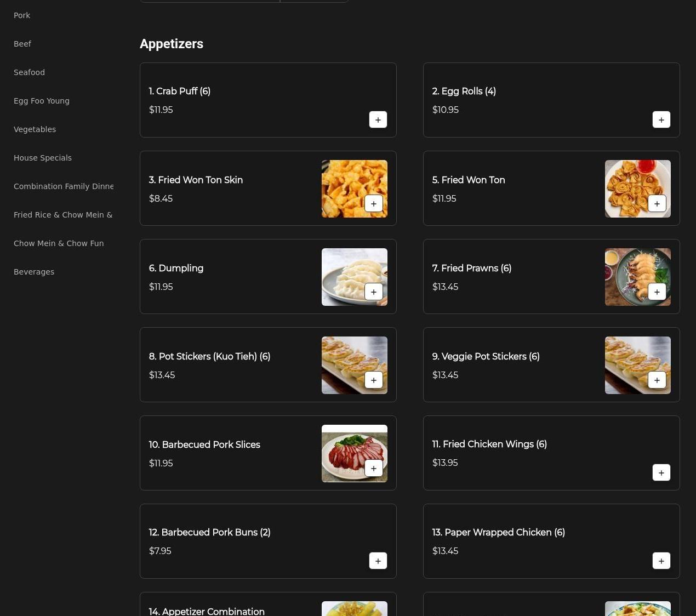Add Crab Puff (6) to the order
The height and width of the screenshot is (616, 696).
[x=378, y=119]
